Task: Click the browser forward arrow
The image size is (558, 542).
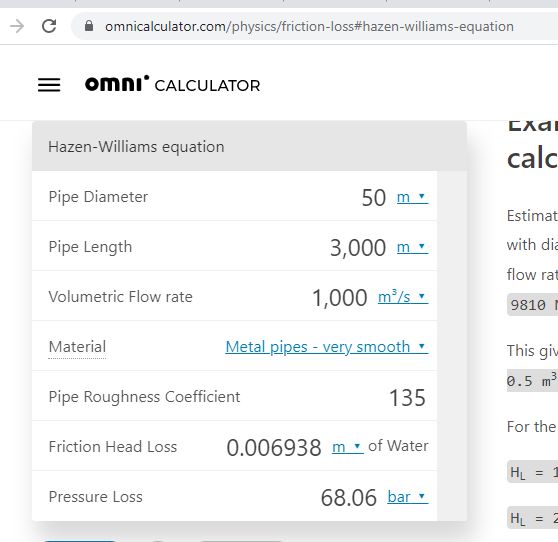Action: (x=17, y=26)
